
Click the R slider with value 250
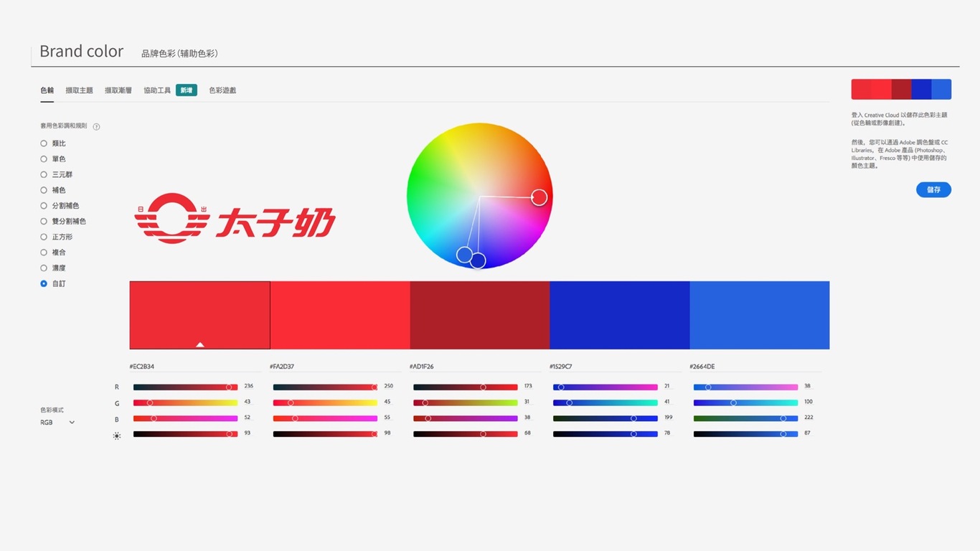pyautogui.click(x=325, y=387)
